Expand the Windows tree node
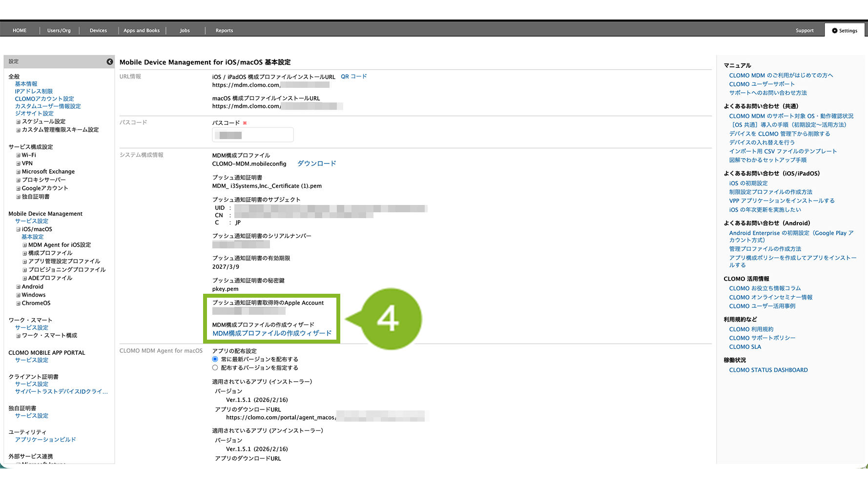The height and width of the screenshot is (488, 868). [x=18, y=295]
